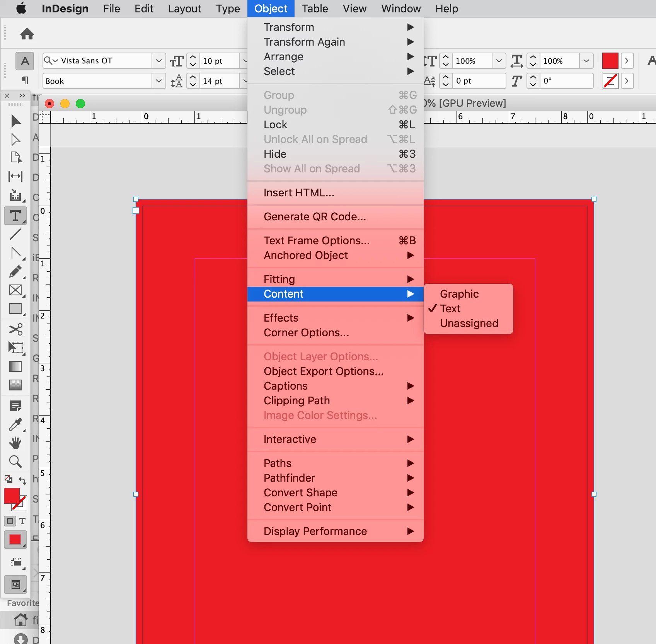Open Vista Sans OT font dropdown

click(x=158, y=61)
